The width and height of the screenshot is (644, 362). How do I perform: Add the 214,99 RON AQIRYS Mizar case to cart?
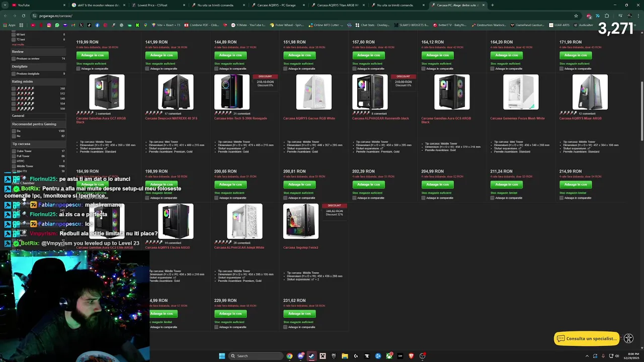(576, 185)
